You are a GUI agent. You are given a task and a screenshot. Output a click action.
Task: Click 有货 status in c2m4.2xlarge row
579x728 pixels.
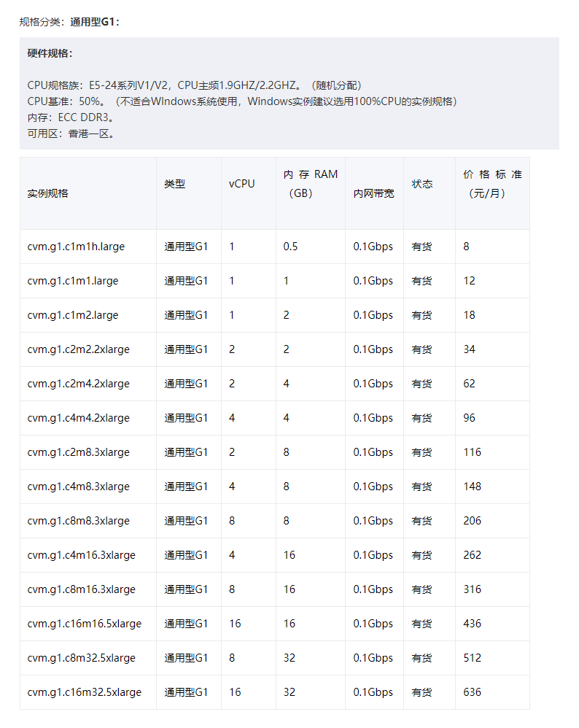[422, 384]
